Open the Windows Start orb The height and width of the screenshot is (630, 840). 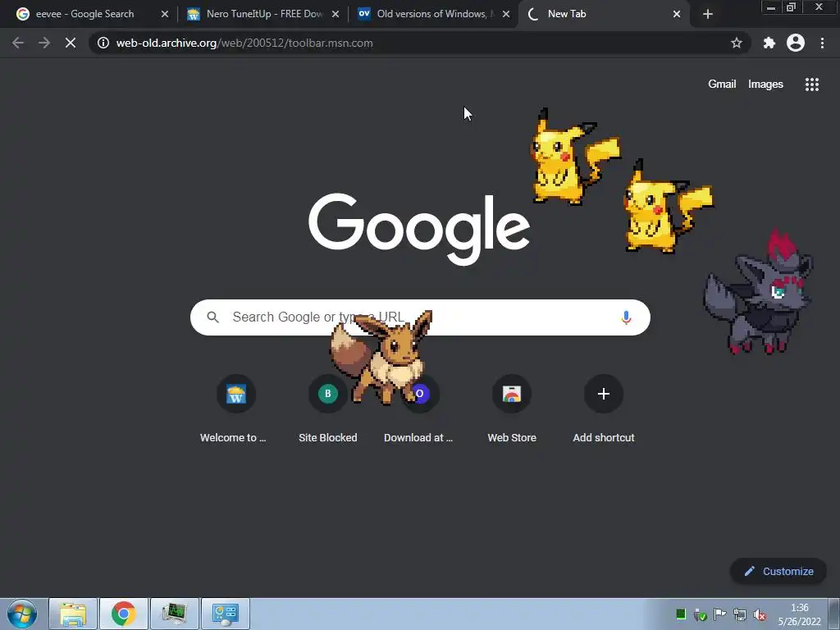[x=22, y=614]
